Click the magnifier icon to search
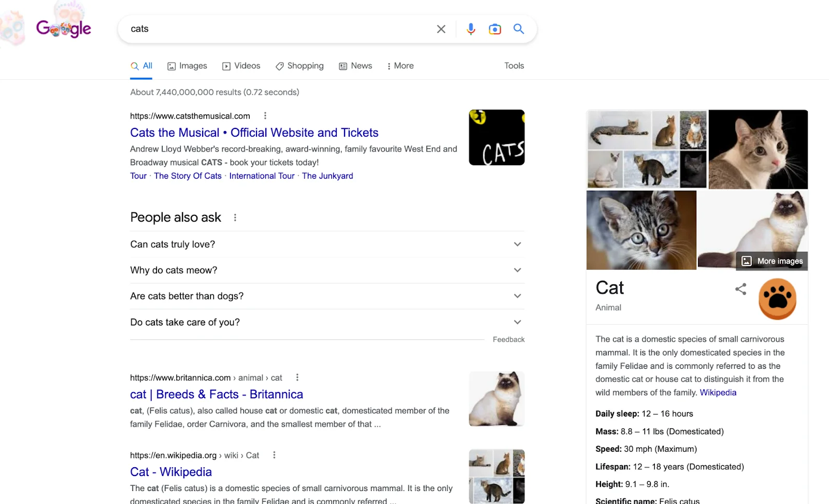The image size is (829, 504). click(x=519, y=29)
